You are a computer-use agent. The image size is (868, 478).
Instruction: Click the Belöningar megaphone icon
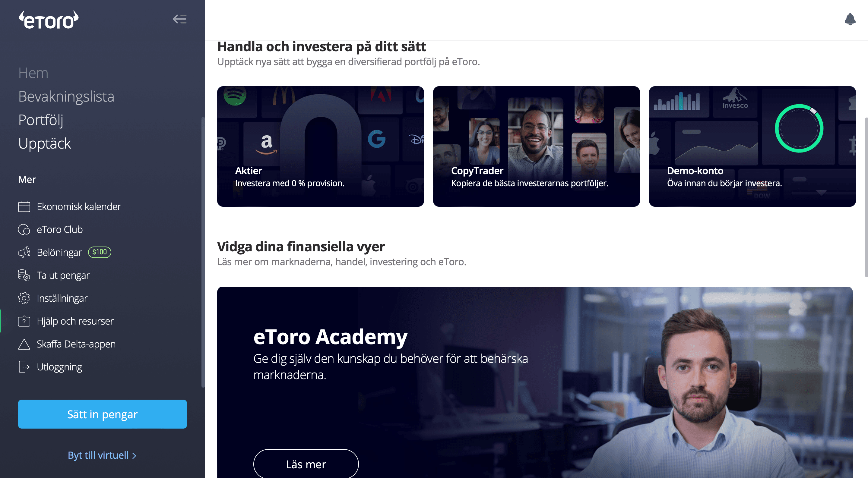24,252
